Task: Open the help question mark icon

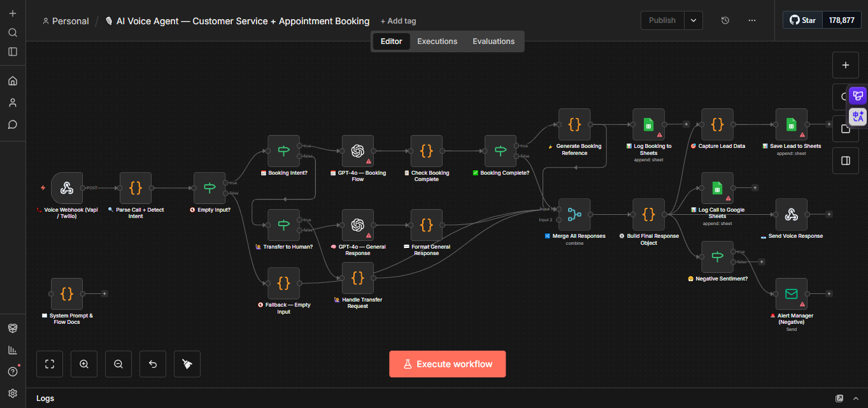Action: 13,371
